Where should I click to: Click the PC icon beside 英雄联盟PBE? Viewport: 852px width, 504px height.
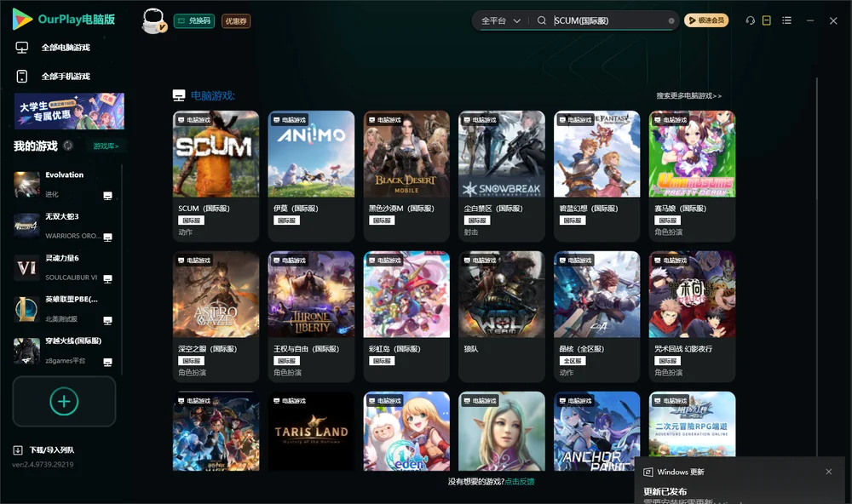(107, 320)
